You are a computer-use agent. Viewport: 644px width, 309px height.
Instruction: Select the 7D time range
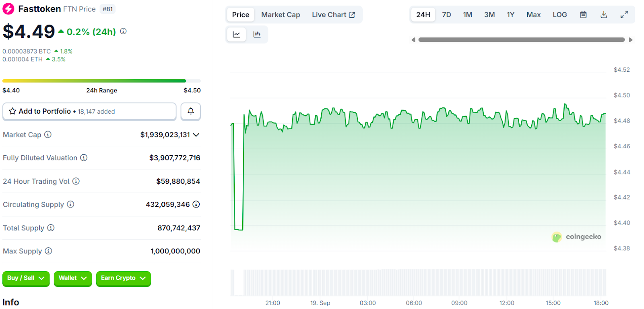pos(446,15)
